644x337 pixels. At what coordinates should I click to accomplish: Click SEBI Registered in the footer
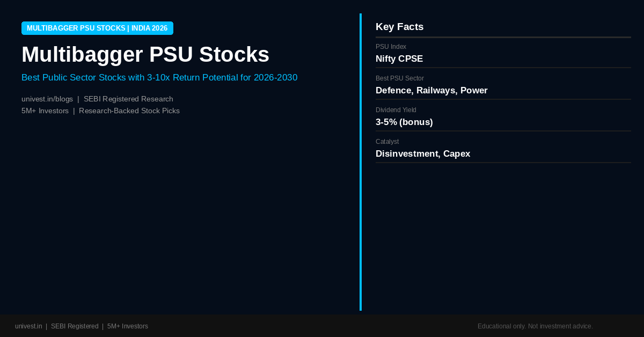coord(75,326)
